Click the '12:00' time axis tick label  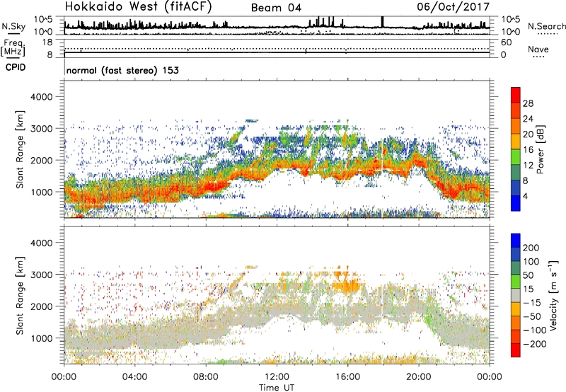coord(277,377)
